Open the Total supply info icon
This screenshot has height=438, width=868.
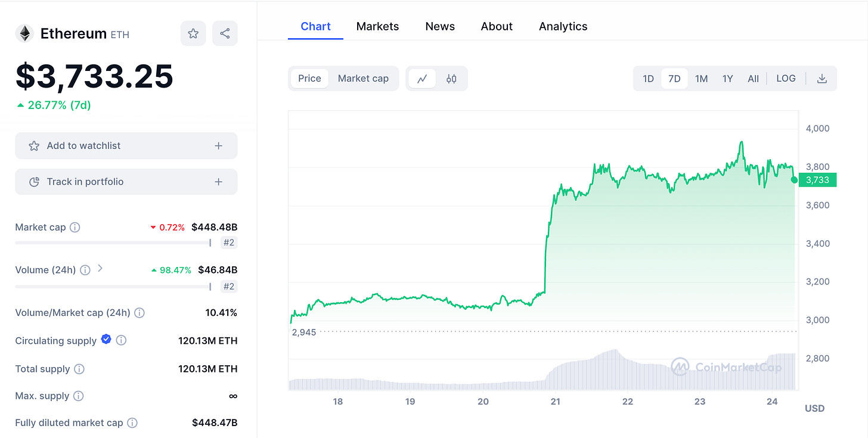coord(79,369)
